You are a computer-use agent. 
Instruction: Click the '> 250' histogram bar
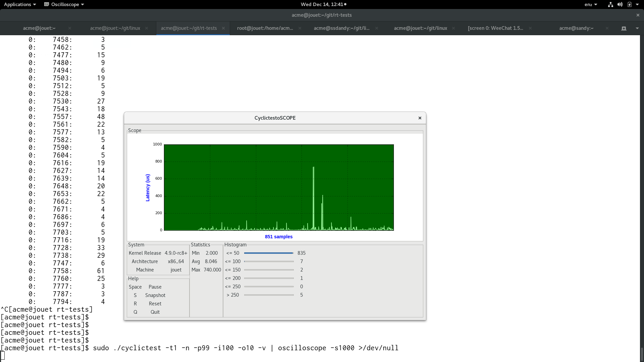click(269, 295)
